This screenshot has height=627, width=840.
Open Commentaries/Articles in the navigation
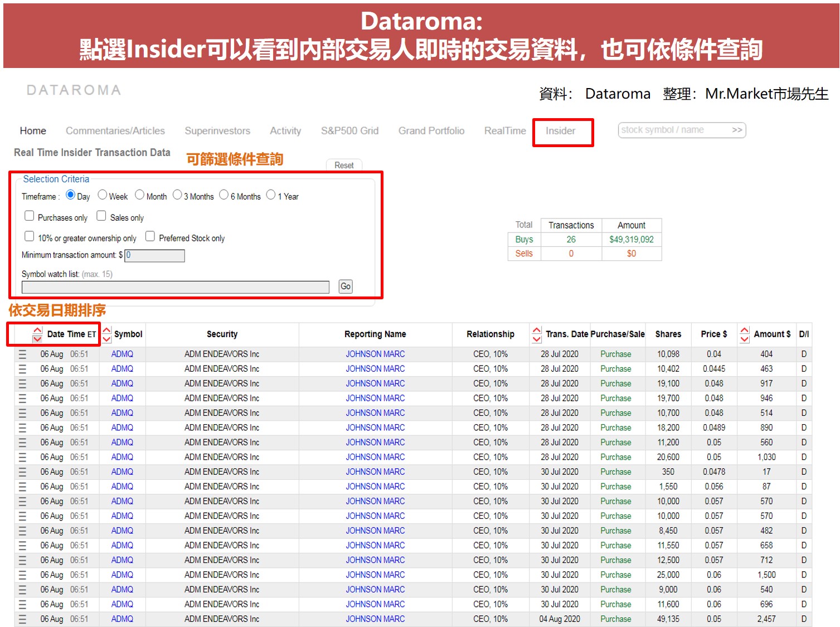click(x=115, y=131)
